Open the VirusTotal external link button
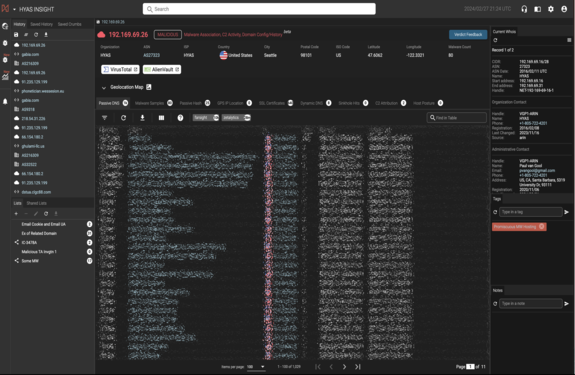Image resolution: width=575 pixels, height=375 pixels. coord(120,69)
